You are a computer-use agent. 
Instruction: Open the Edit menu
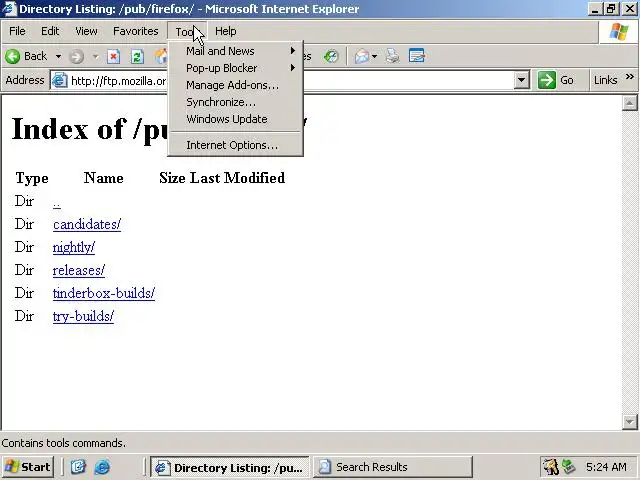click(50, 31)
